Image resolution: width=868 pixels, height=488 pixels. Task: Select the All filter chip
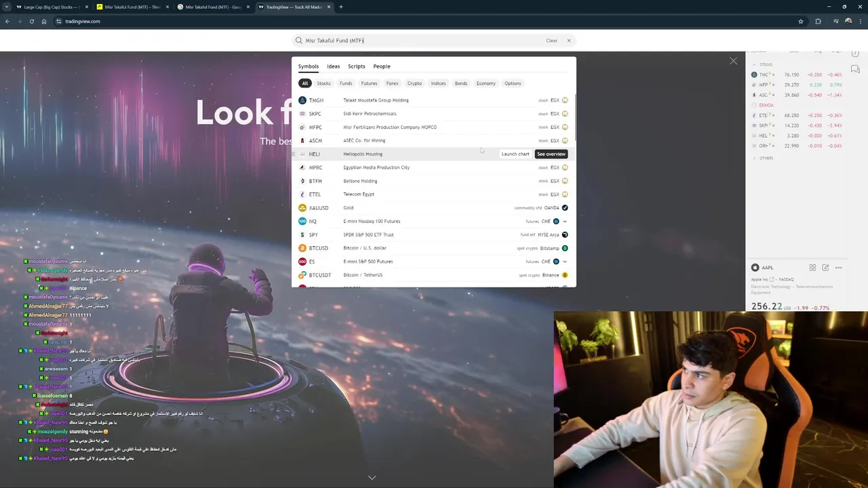[x=305, y=83]
